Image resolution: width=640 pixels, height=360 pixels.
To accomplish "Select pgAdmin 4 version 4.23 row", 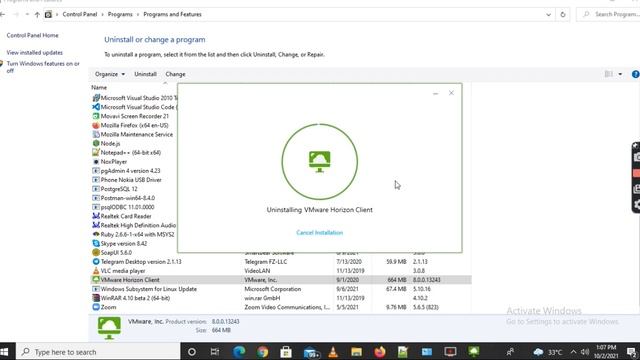I will point(134,171).
